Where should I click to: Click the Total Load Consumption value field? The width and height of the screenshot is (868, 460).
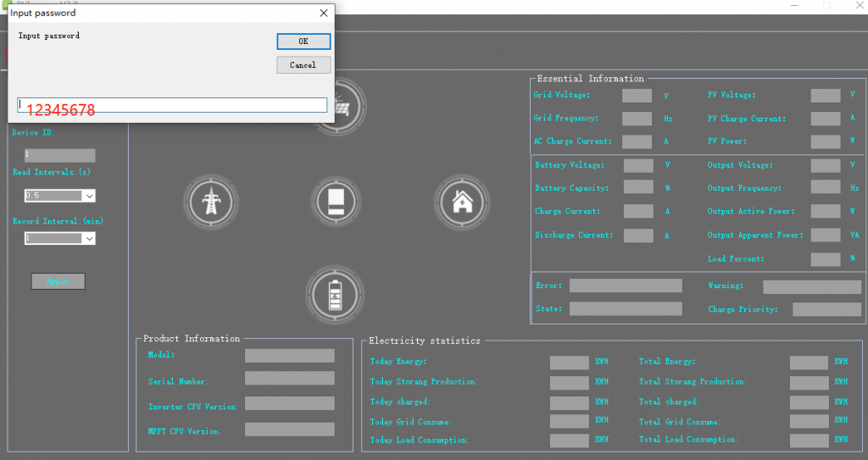[x=809, y=441]
